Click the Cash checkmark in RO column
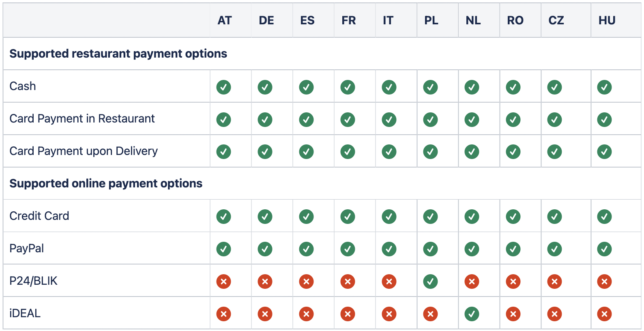Image resolution: width=644 pixels, height=331 pixels. [513, 87]
